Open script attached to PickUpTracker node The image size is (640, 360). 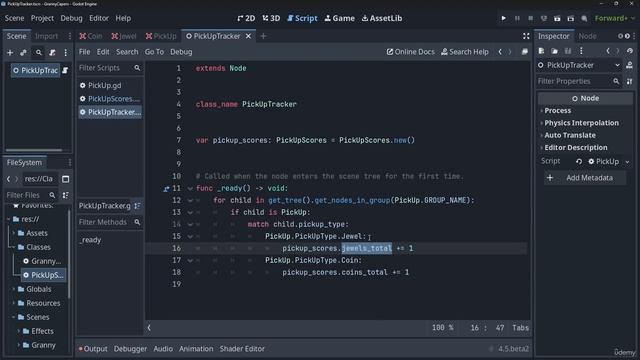[65, 71]
